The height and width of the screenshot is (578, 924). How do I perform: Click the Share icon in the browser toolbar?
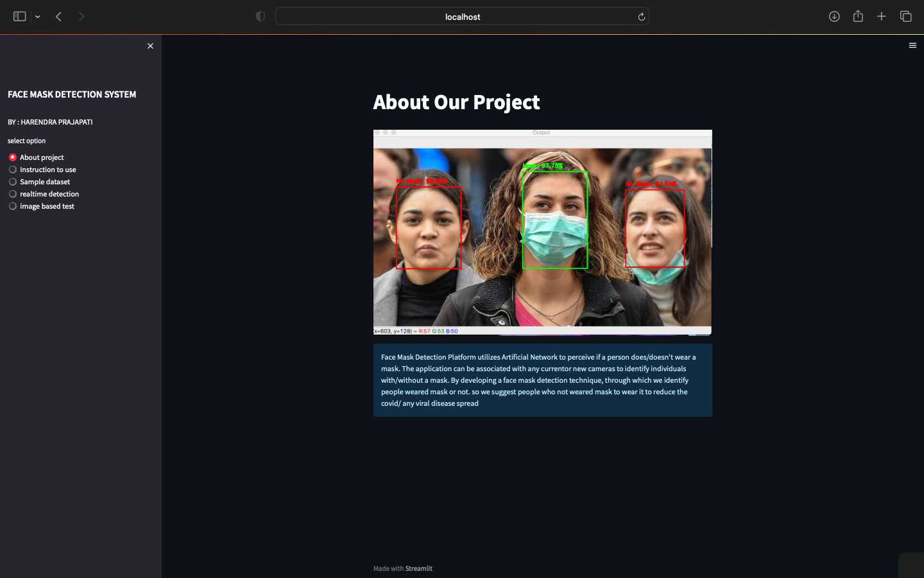click(x=858, y=16)
